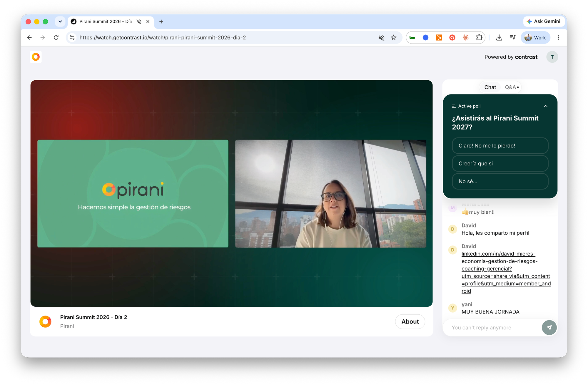The image size is (588, 385).
Task: Open the Extensions puzzle icon
Action: [479, 37]
